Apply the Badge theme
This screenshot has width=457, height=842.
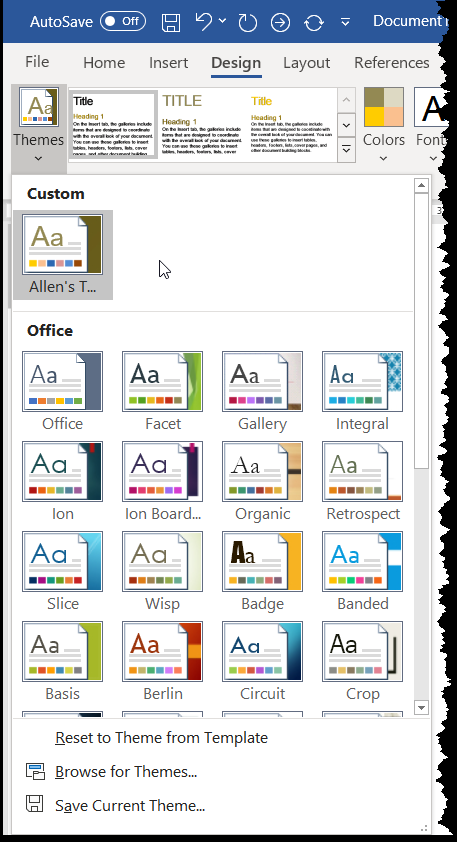[x=262, y=561]
